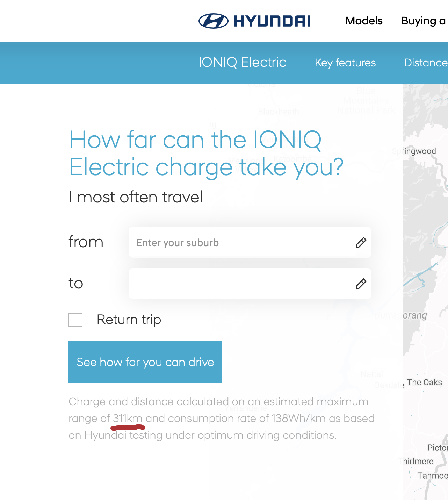Click underlined 311km range text
This screenshot has height=500, width=448.
coord(128,419)
